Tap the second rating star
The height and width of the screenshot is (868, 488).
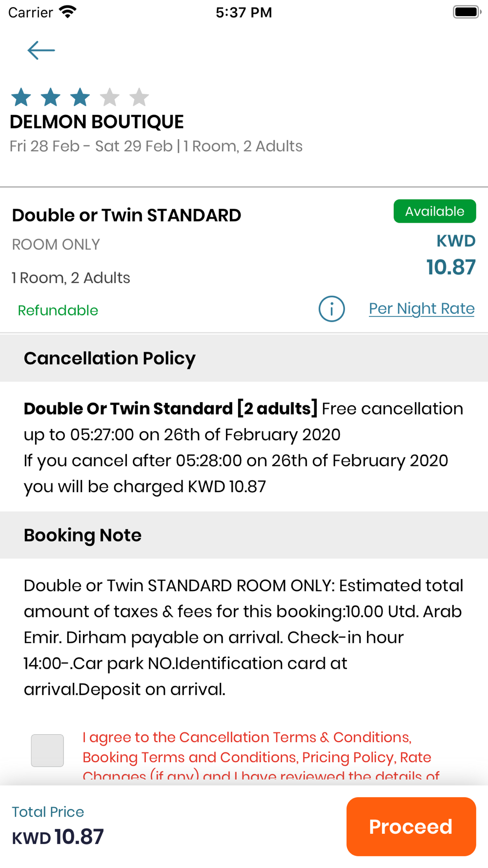click(51, 97)
